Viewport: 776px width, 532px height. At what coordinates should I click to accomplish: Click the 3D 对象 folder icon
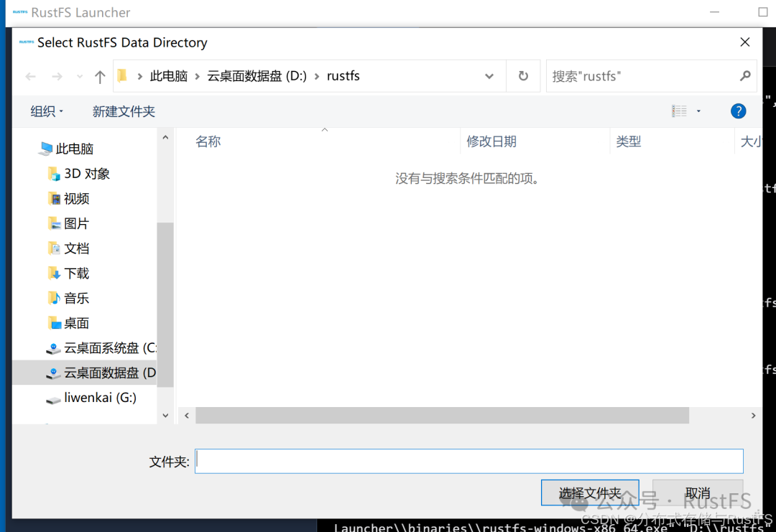[54, 174]
